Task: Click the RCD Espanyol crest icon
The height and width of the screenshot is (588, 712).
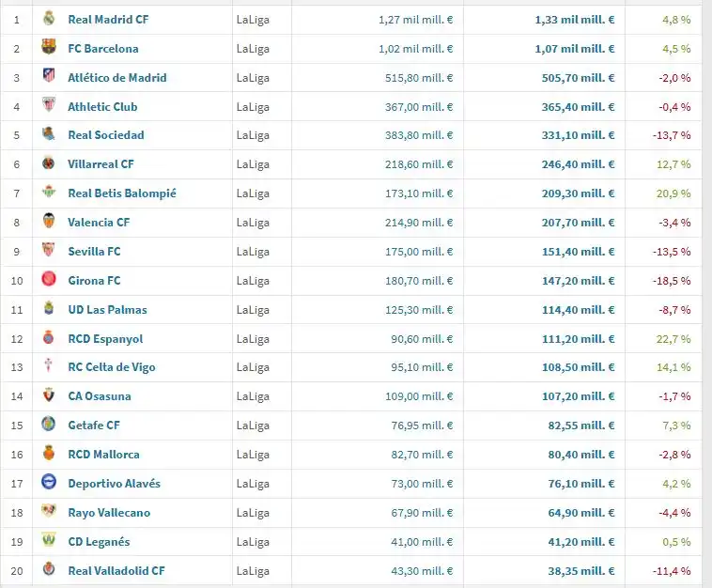Action: click(x=49, y=338)
